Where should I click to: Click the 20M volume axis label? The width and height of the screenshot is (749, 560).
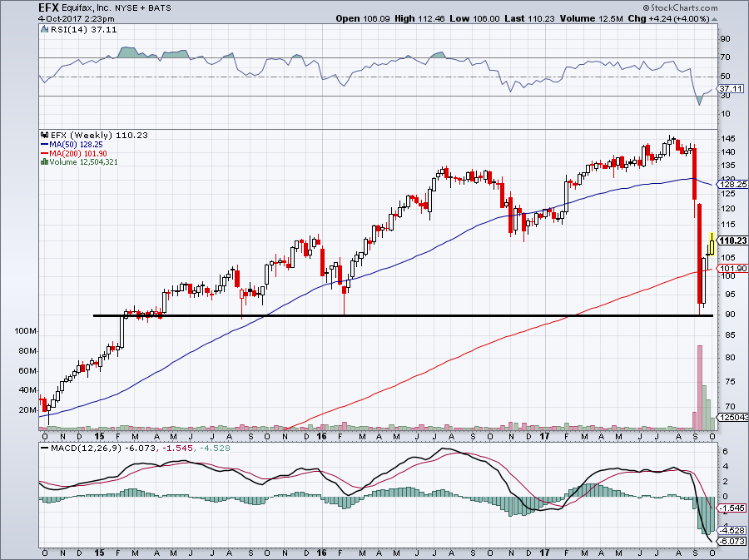coord(27,410)
